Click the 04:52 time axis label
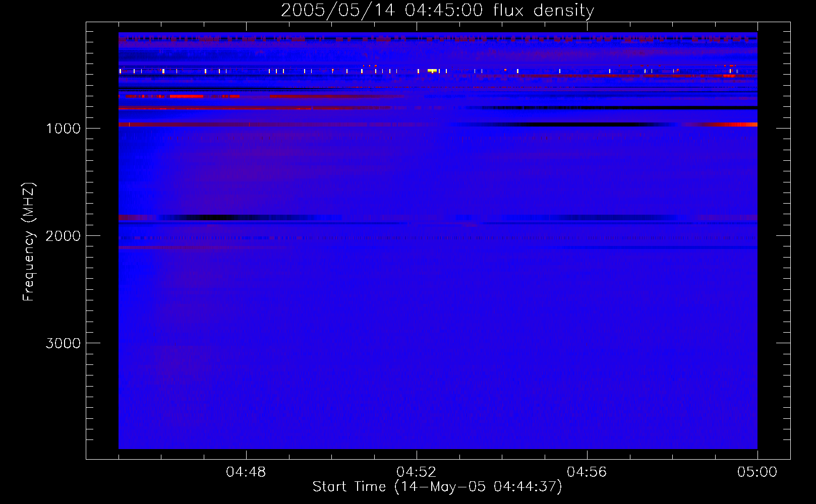 pos(416,472)
